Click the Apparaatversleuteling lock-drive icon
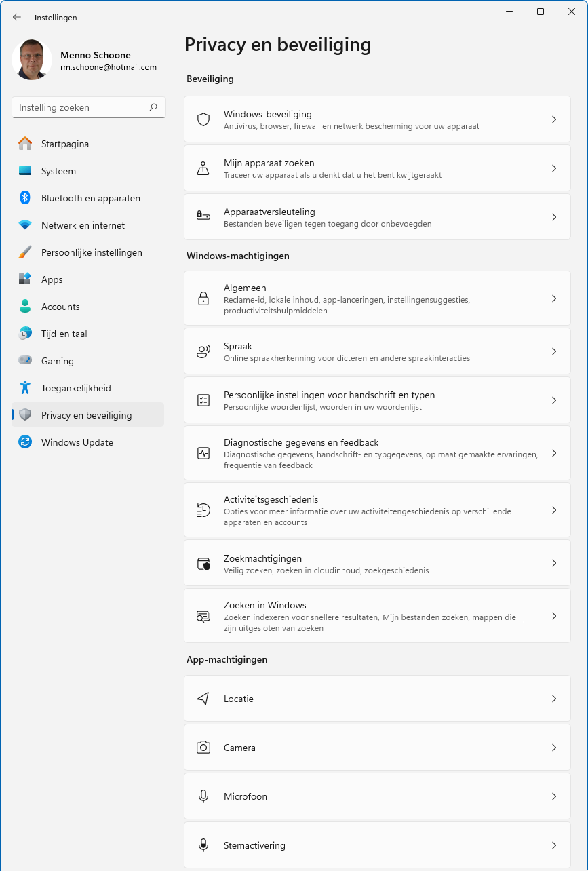Screen dimensions: 588x871 tap(203, 216)
